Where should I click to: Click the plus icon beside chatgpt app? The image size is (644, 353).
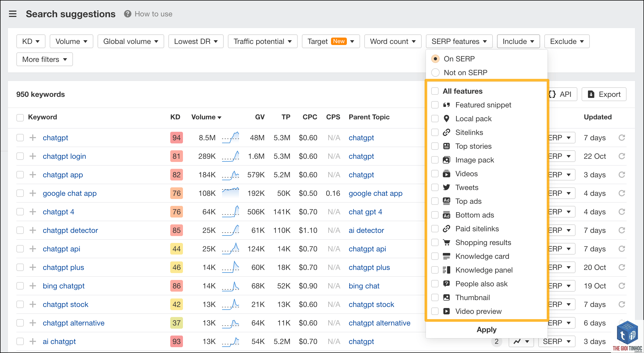click(33, 175)
